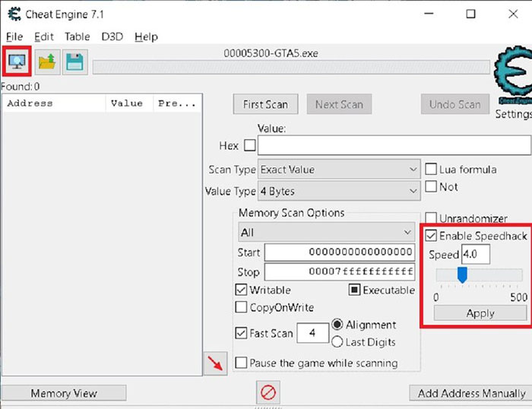Image resolution: width=532 pixels, height=409 pixels.
Task: Click the scan progress bar
Action: (x=291, y=67)
